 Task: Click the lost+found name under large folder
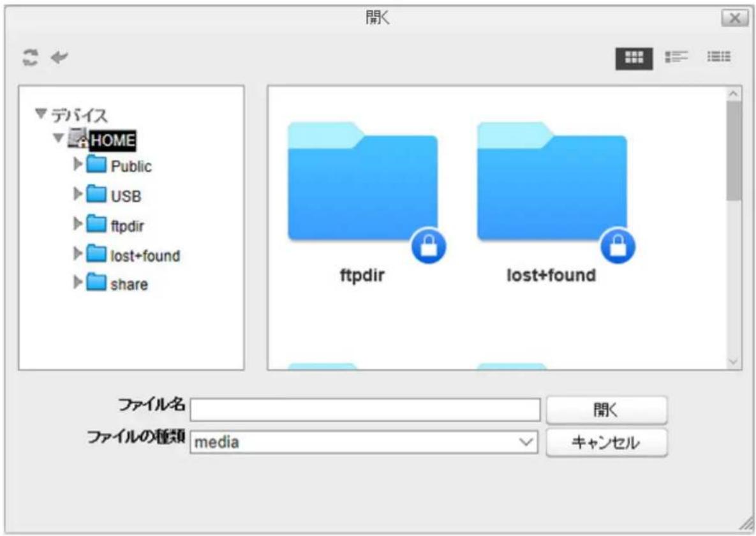551,276
